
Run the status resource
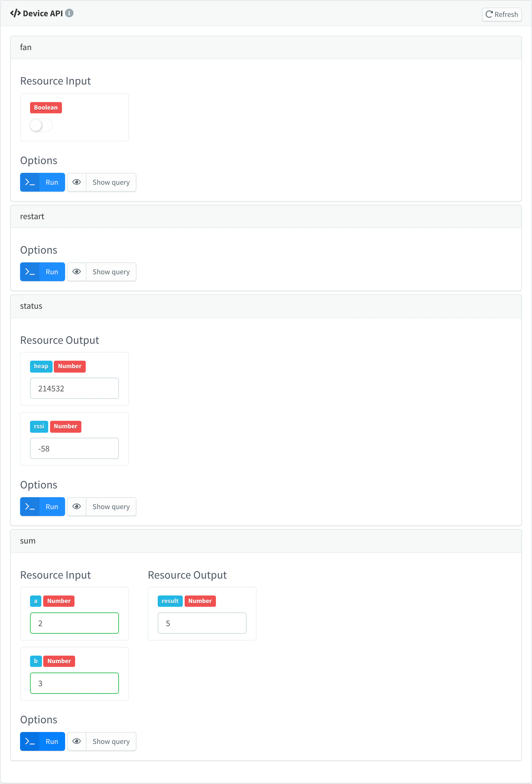(x=43, y=507)
